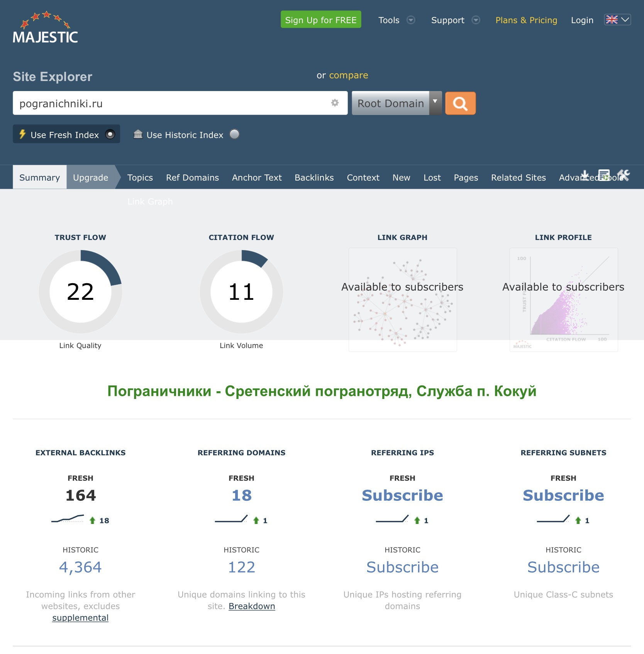Follow the supplemental link
644x654 pixels.
click(80, 617)
